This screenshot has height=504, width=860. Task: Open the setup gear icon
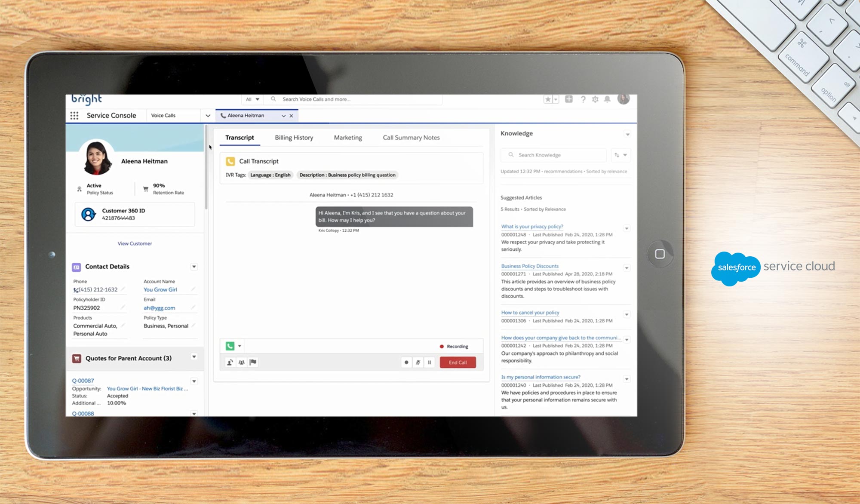[x=595, y=99]
